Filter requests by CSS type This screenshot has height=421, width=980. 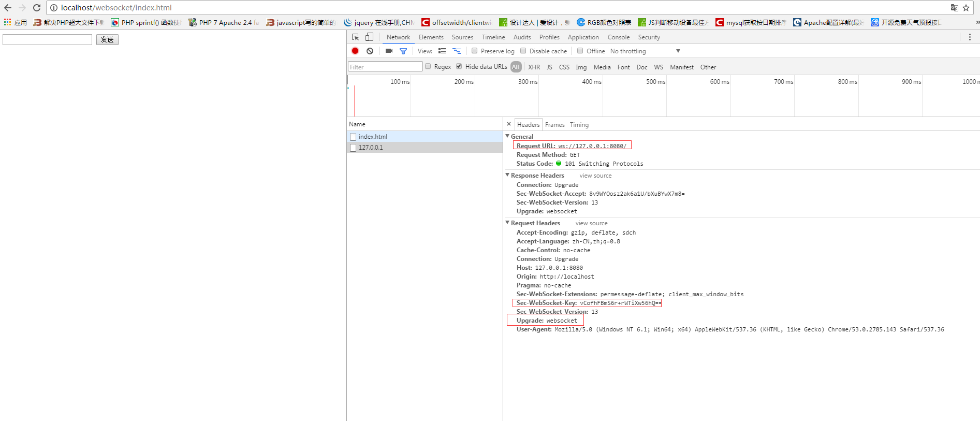[564, 67]
